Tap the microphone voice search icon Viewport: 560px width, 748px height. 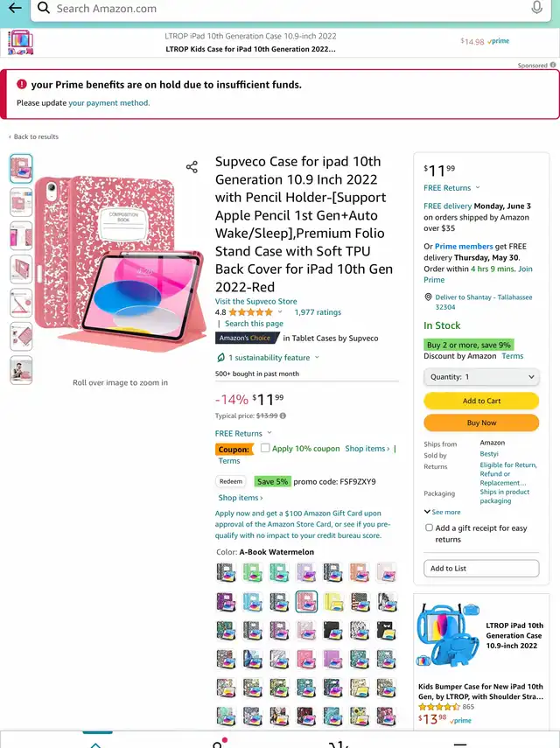536,7
